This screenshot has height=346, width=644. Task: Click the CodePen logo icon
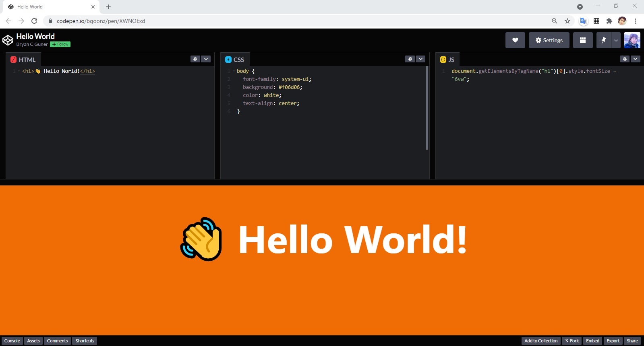8,40
